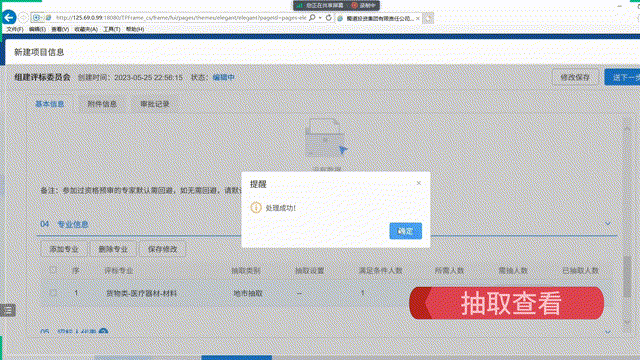Click the 货物类-医疗器材-材料 cell
The height and width of the screenshot is (360, 640).
(x=142, y=293)
